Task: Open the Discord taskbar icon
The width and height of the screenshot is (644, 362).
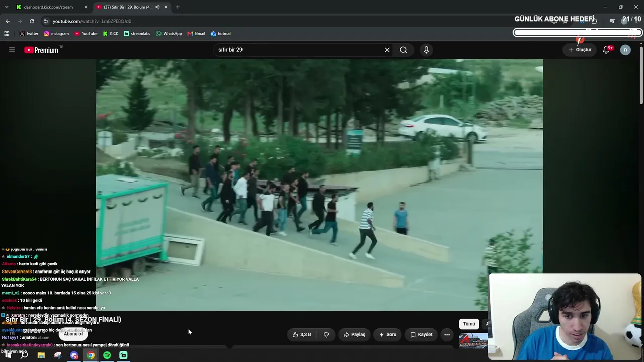Action: point(74,355)
